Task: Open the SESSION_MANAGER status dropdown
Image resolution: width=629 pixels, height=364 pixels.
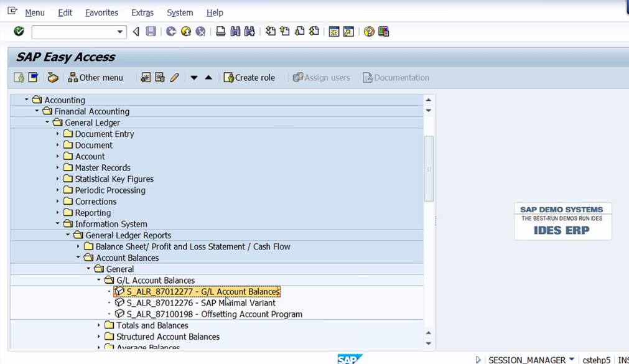Action: pyautogui.click(x=572, y=360)
